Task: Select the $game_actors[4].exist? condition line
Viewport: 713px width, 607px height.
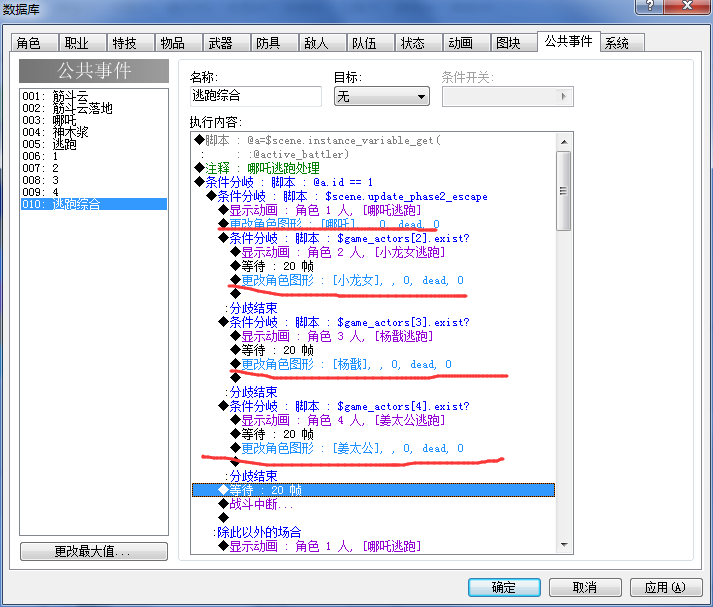Action: [373, 406]
